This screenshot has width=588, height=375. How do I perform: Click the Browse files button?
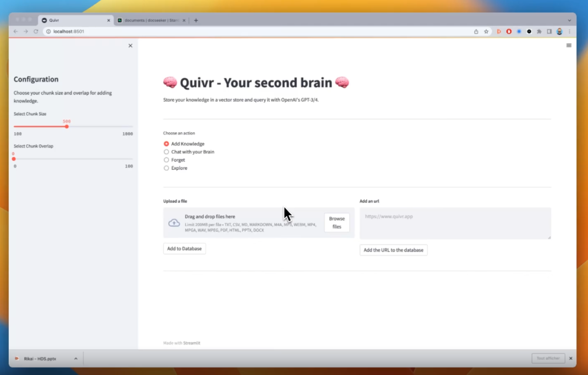pyautogui.click(x=337, y=223)
